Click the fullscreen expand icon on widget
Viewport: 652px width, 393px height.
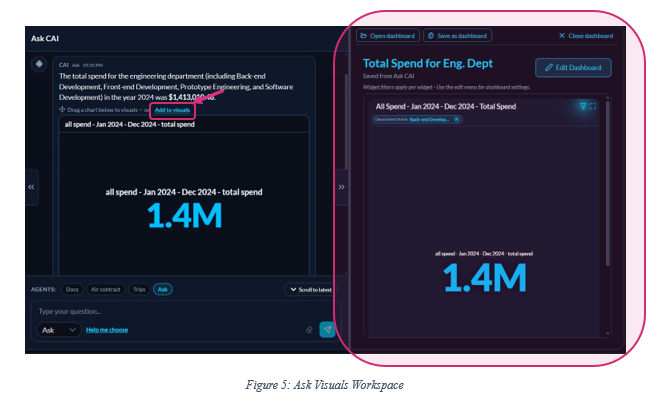(x=593, y=106)
